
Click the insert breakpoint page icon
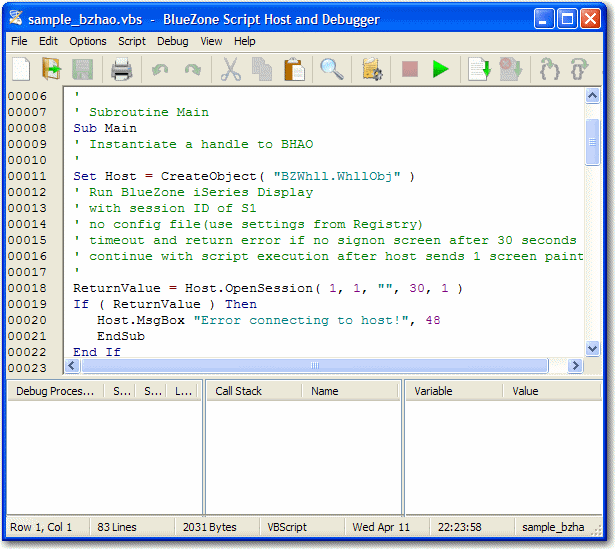[x=479, y=69]
